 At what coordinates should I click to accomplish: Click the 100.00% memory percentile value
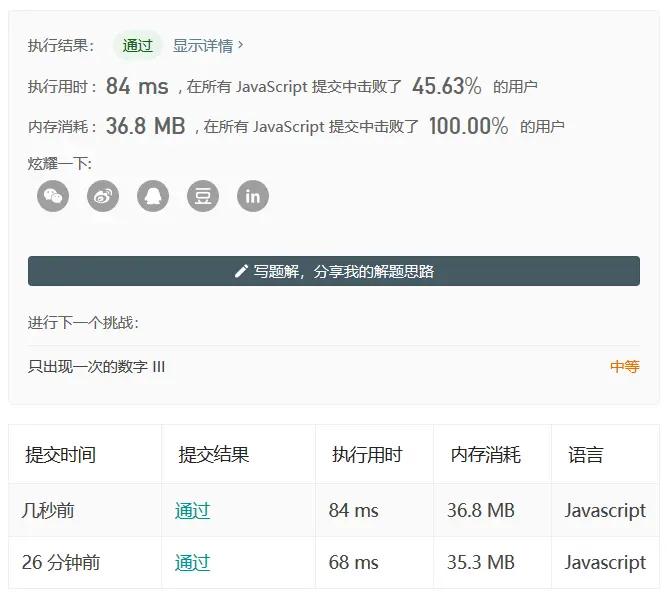point(468,126)
